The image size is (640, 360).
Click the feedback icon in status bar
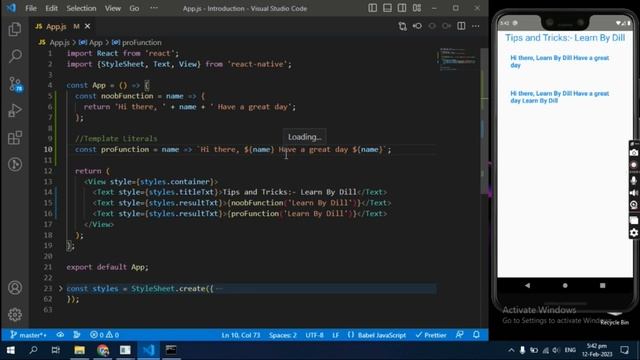coord(460,335)
